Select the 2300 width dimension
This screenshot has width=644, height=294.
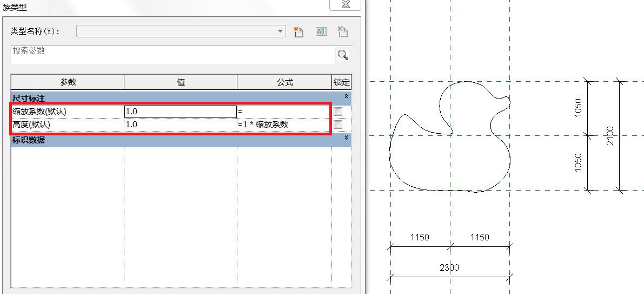coord(449,267)
